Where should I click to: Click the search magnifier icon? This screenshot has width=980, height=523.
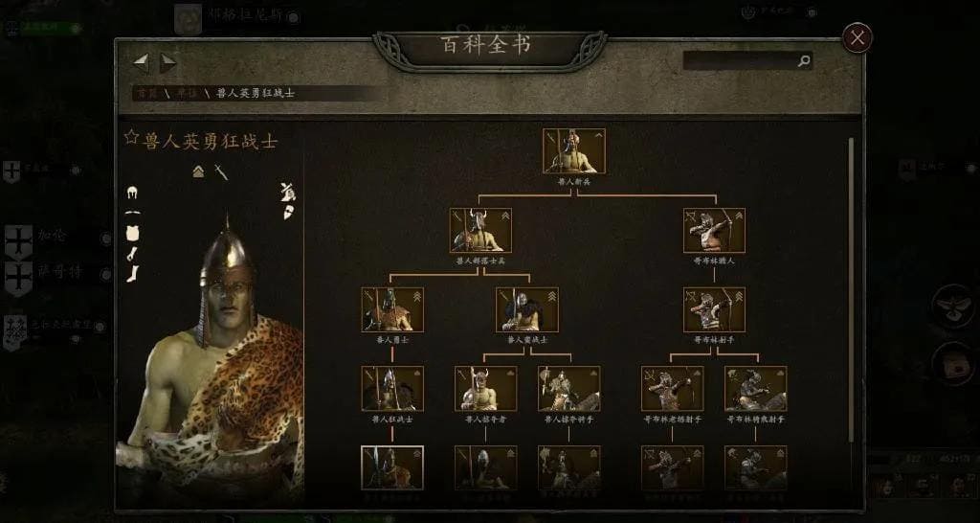tap(804, 60)
